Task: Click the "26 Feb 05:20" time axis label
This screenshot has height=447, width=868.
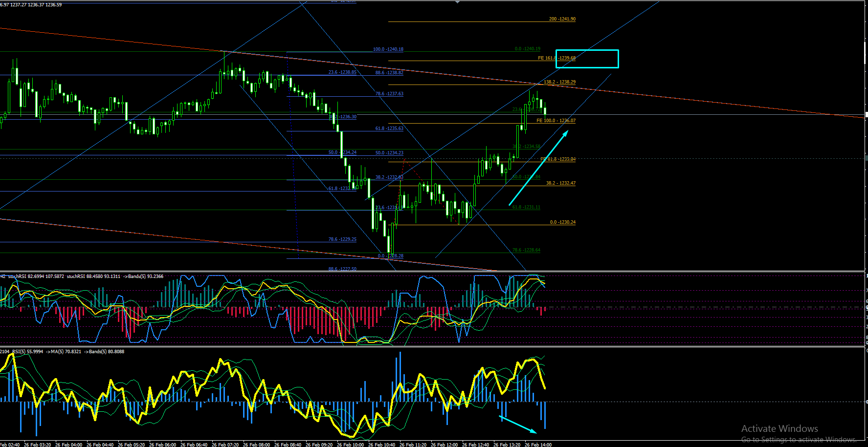Action: pyautogui.click(x=131, y=445)
